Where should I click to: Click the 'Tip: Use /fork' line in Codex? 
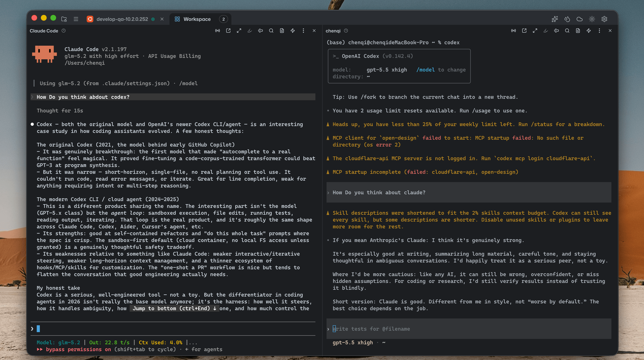coord(425,97)
